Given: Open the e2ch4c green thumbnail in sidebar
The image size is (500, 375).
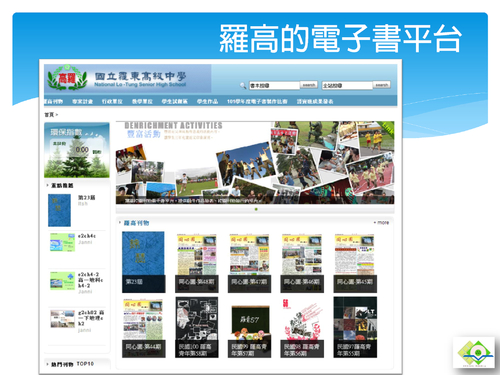Looking at the screenshot, I should 62,242.
